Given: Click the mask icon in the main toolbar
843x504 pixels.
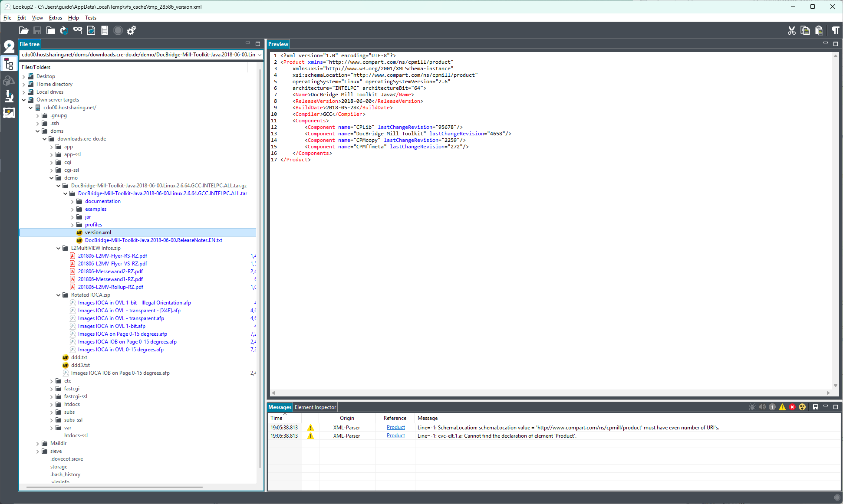Looking at the screenshot, I should pyautogui.click(x=78, y=30).
